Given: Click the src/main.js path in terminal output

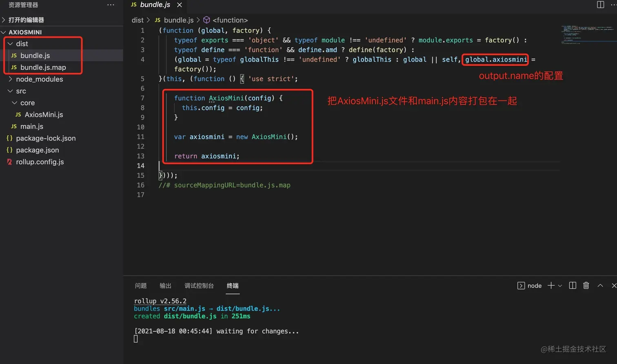Looking at the screenshot, I should click(184, 309).
